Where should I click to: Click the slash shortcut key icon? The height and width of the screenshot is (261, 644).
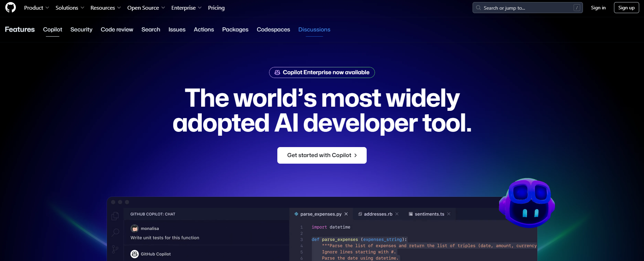pos(577,8)
